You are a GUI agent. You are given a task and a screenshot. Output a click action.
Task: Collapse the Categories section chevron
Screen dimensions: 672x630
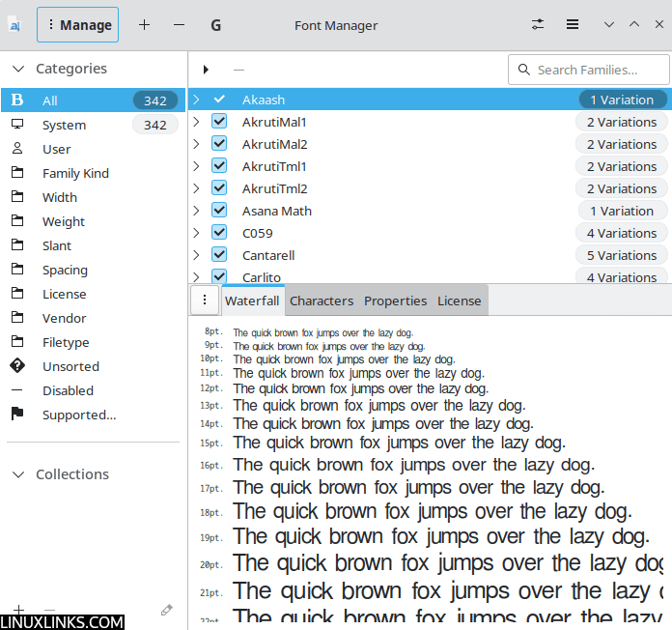click(18, 69)
